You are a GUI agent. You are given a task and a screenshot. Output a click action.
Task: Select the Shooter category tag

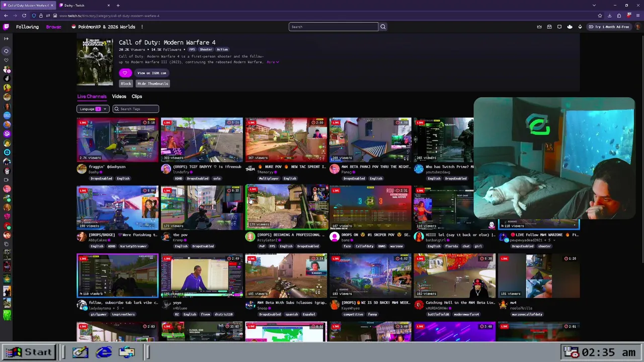coord(206,50)
